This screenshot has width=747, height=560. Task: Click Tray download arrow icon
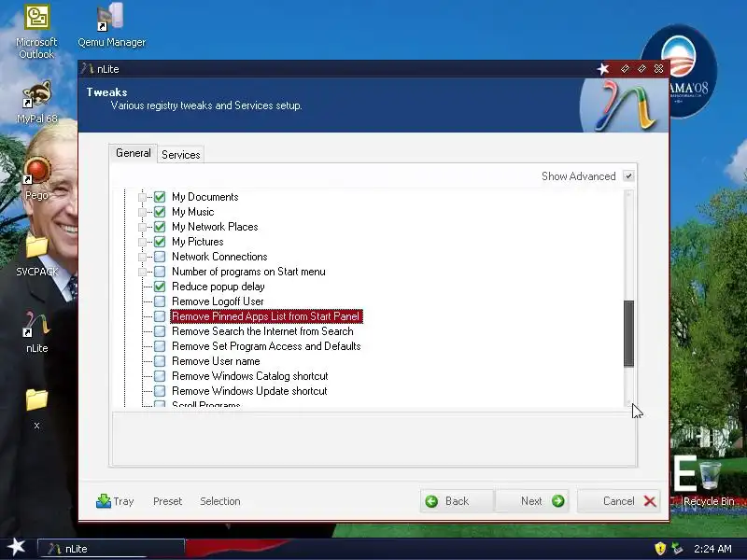(x=104, y=501)
